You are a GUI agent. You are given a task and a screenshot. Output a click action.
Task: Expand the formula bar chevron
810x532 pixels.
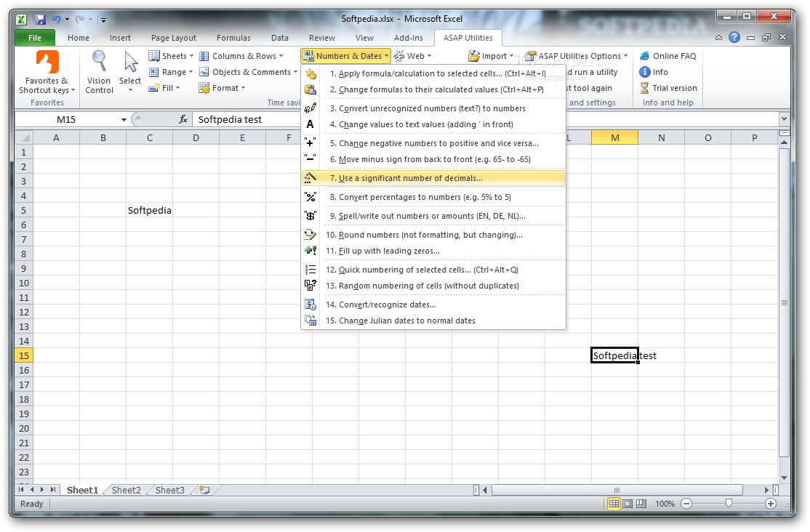pyautogui.click(x=784, y=118)
